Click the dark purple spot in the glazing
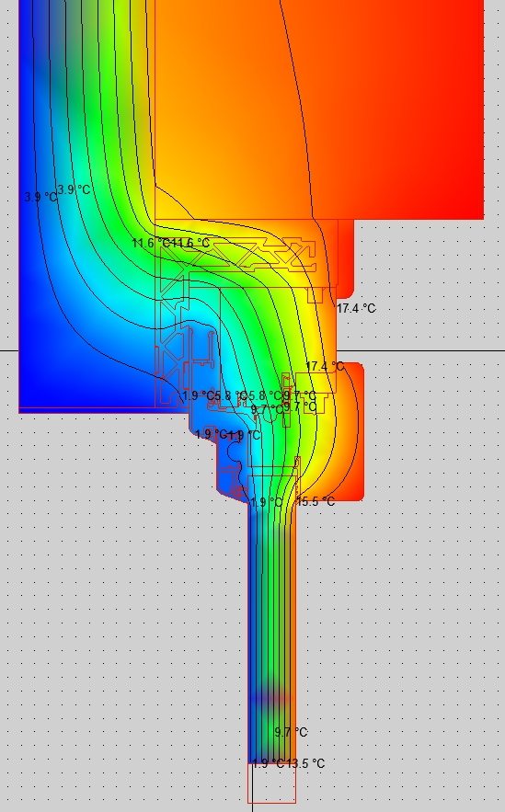 (x=270, y=699)
